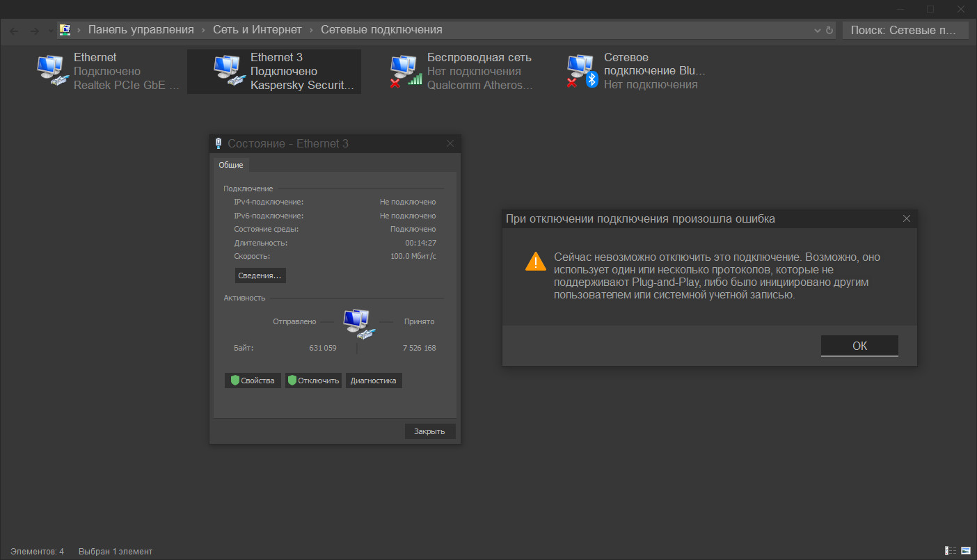Switch to large icons view in status bar
This screenshot has width=977, height=560.
tap(966, 551)
